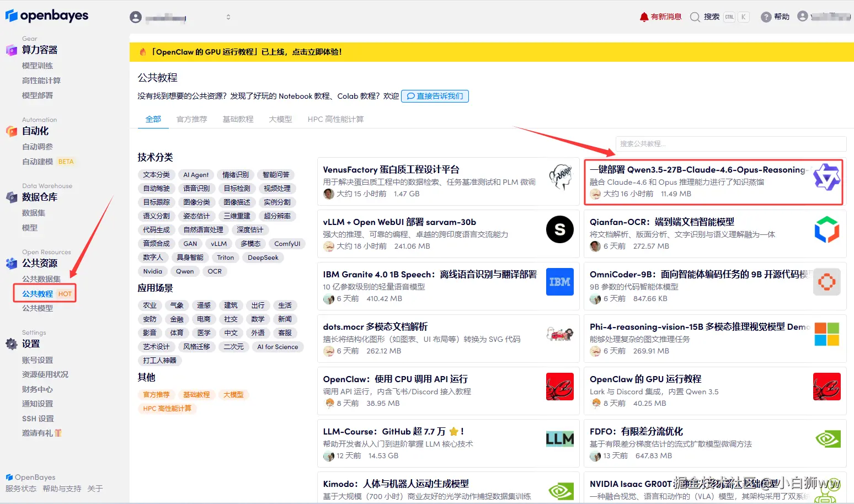854x504 pixels.
Task: Open 资源使用状况 in the sidebar
Action: pyautogui.click(x=45, y=374)
